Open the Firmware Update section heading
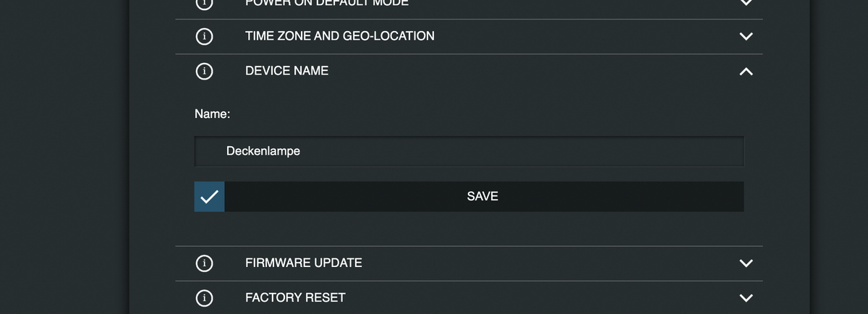Viewport: 868px width, 314px height. 304,263
